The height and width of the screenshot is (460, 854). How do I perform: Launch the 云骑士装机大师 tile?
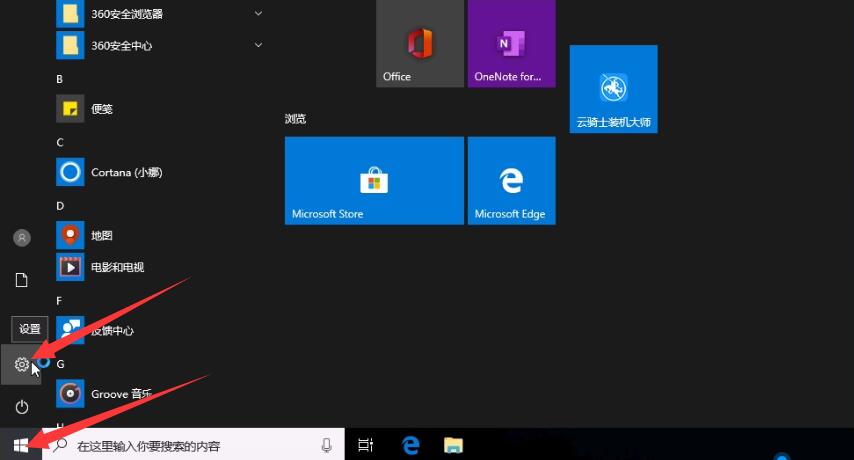[613, 89]
